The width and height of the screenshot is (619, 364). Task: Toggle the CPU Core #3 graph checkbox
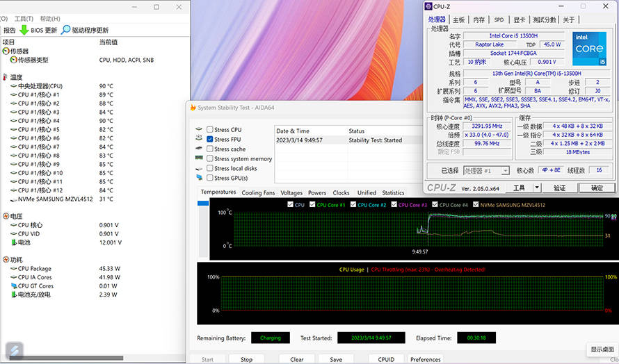pyautogui.click(x=394, y=204)
